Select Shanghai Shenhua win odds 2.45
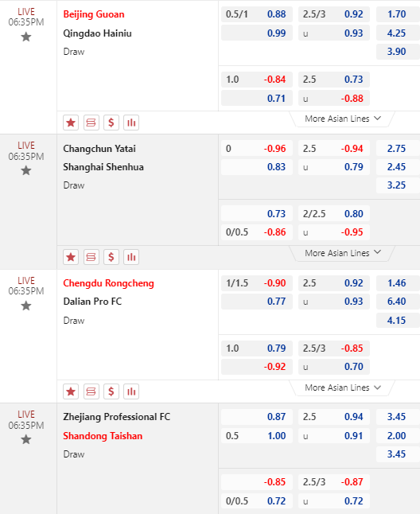 coord(398,167)
